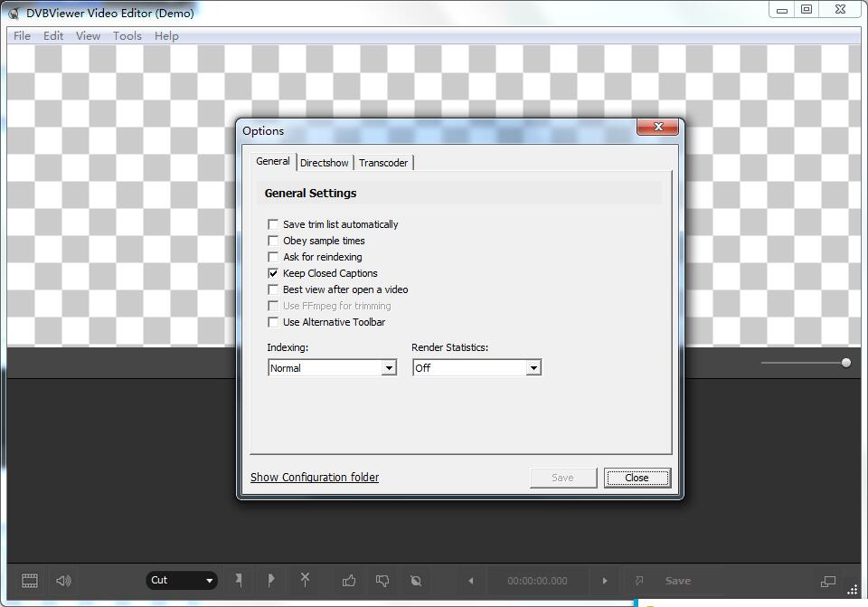Click the Show Configuration folder link
This screenshot has height=607, width=868.
tap(315, 477)
